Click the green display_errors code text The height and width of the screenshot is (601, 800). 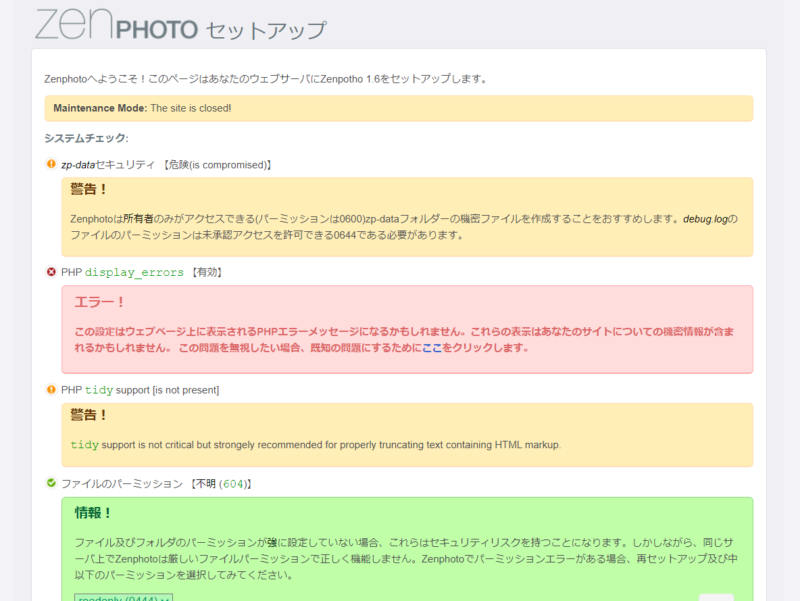[134, 272]
